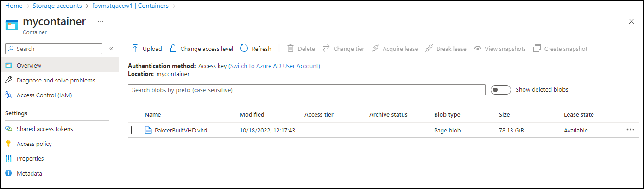Open the Overview menu item
The height and width of the screenshot is (189, 644).
[59, 65]
